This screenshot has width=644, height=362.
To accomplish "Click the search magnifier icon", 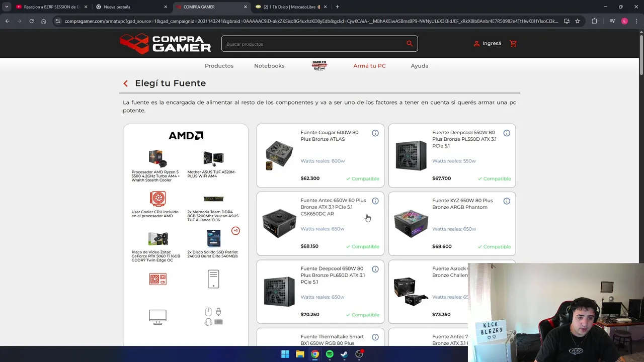I will [x=410, y=44].
